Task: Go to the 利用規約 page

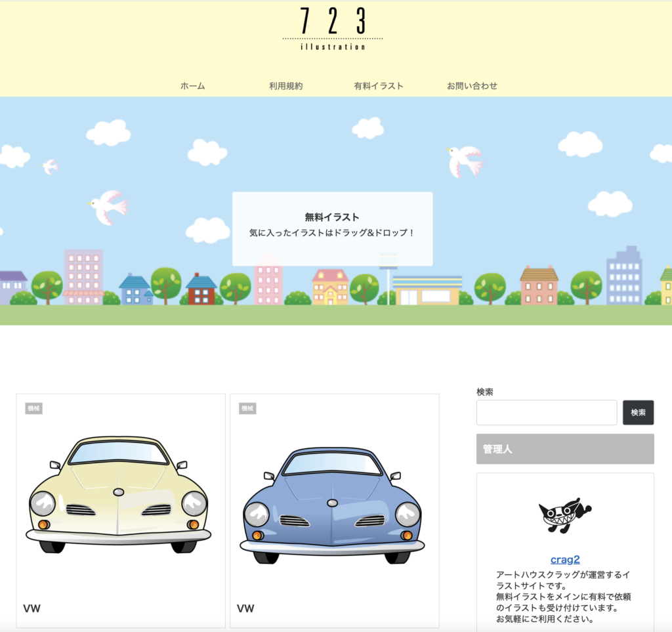Action: 285,86
